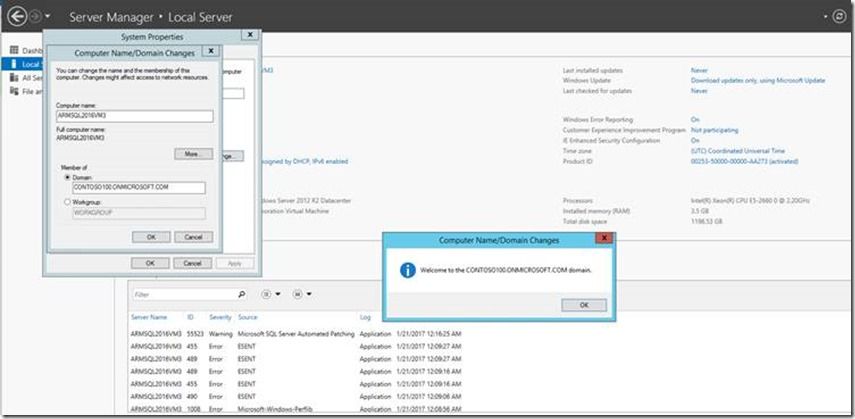Refresh Server Manager with the refresh icon
855x419 pixels.
click(839, 17)
